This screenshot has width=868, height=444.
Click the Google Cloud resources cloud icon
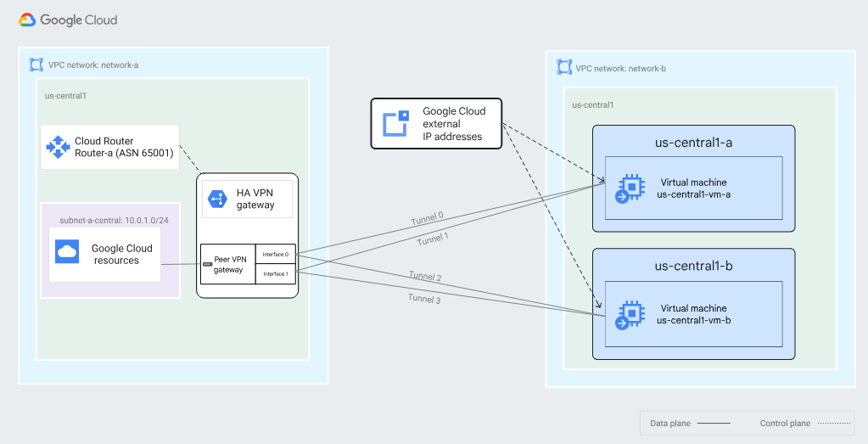coord(67,251)
